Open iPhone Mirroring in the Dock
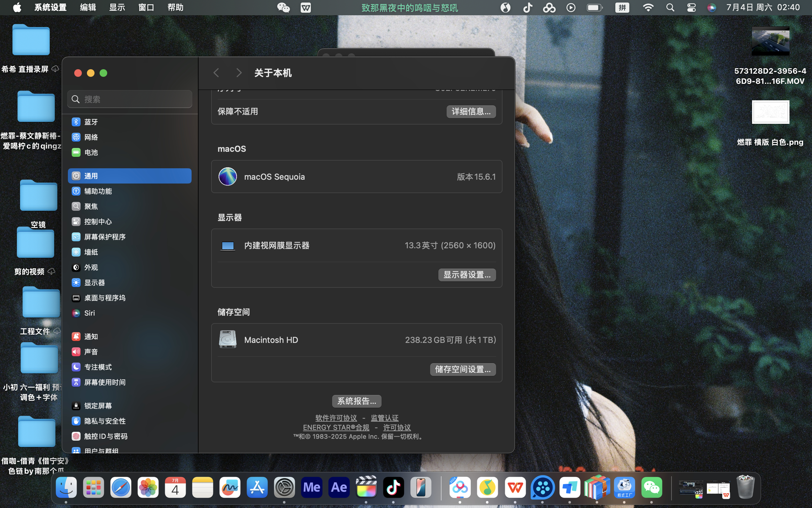The width and height of the screenshot is (812, 508). click(x=421, y=487)
